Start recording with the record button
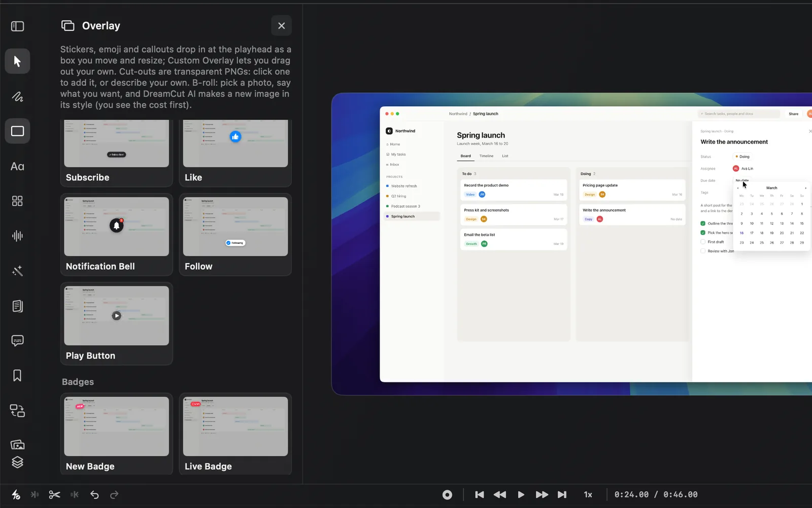Viewport: 812px width, 508px height. pos(447,494)
